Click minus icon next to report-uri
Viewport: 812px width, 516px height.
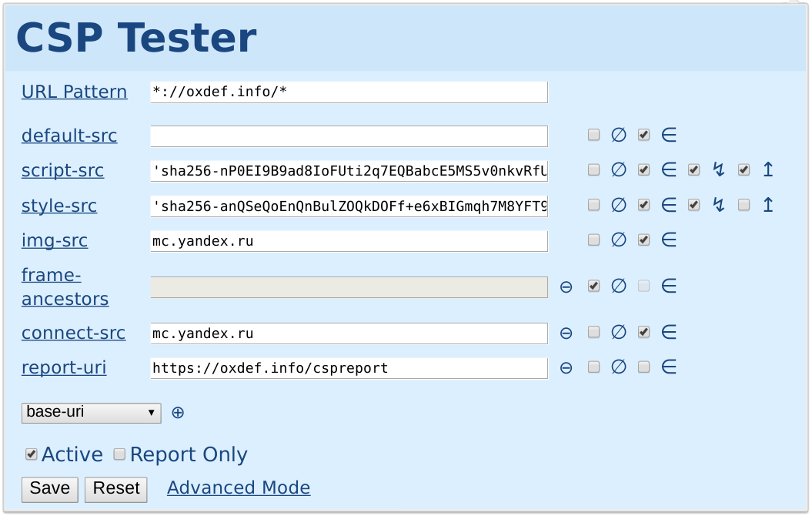[x=566, y=367]
